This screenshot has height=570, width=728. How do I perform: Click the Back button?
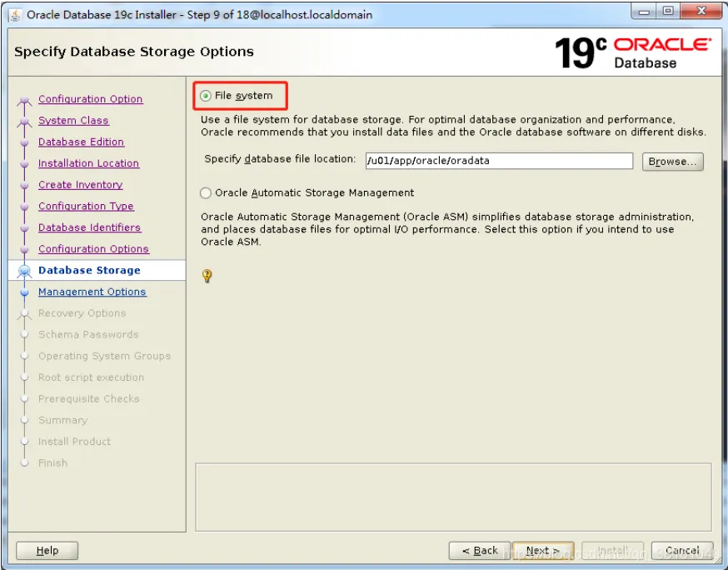[480, 551]
